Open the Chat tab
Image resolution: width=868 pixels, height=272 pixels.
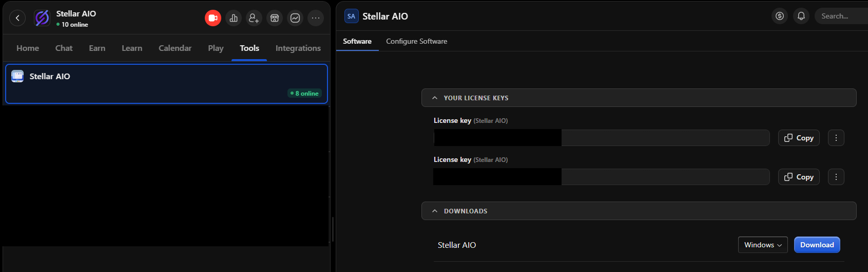click(x=64, y=48)
